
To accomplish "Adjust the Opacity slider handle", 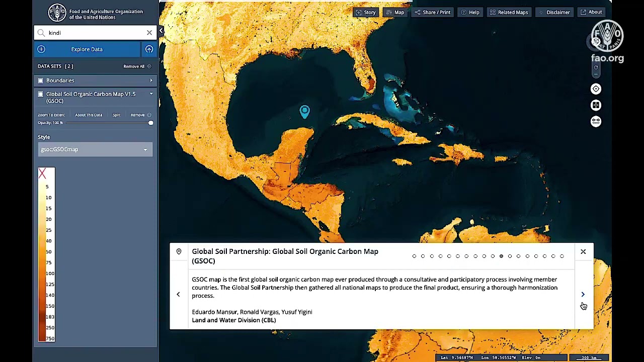I will pos(150,123).
